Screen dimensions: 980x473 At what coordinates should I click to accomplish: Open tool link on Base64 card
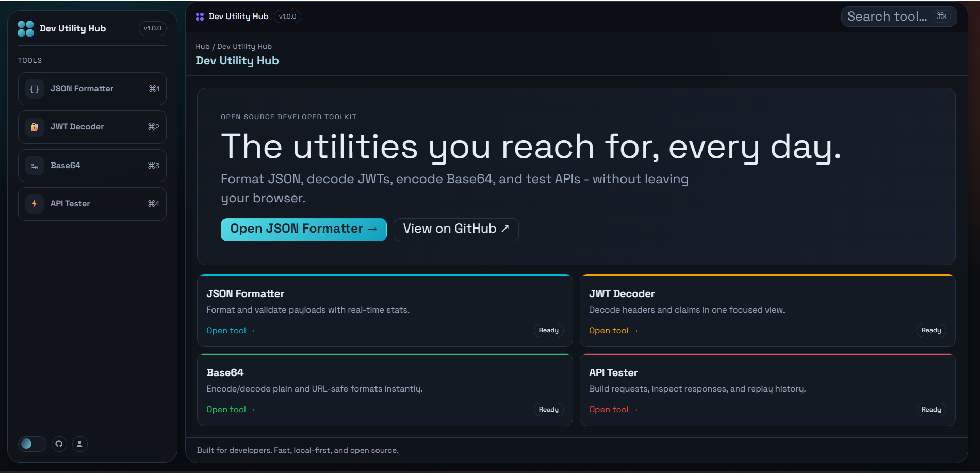pyautogui.click(x=231, y=410)
